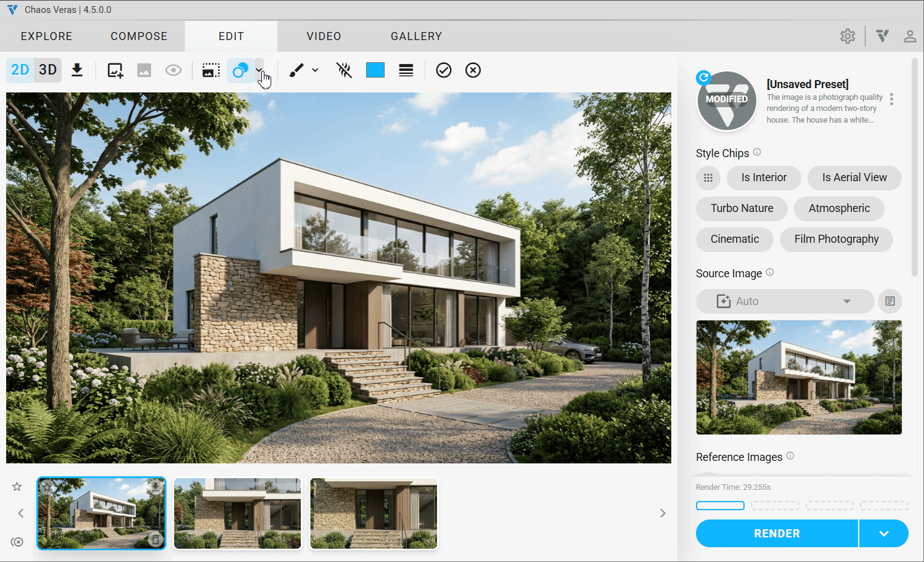Click download overlay on first thumbnail
Screen dimensions: 924x562
coord(155,487)
